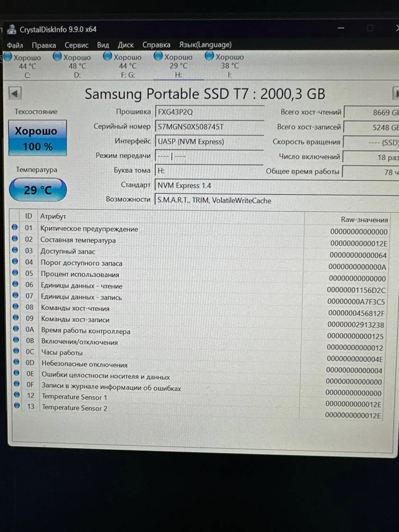The height and width of the screenshot is (532, 399).
Task: Click status dot for Команды хост-записи
Action: click(16, 317)
